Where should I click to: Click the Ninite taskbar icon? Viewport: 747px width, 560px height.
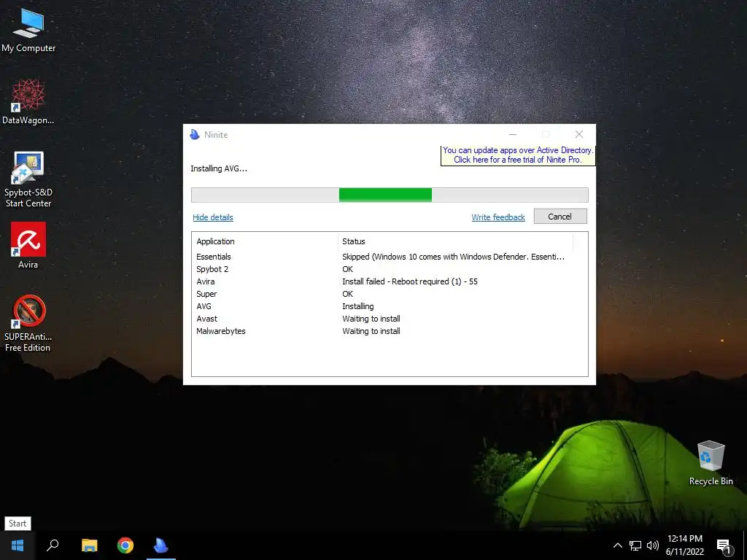(161, 545)
